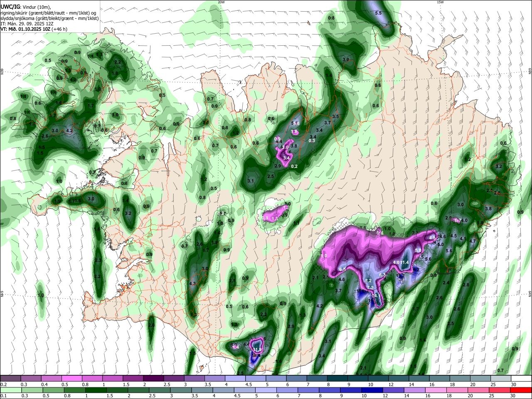This screenshot has height=399, width=532.
Task: Click the 8.2 precipitation value
Action: point(368,281)
